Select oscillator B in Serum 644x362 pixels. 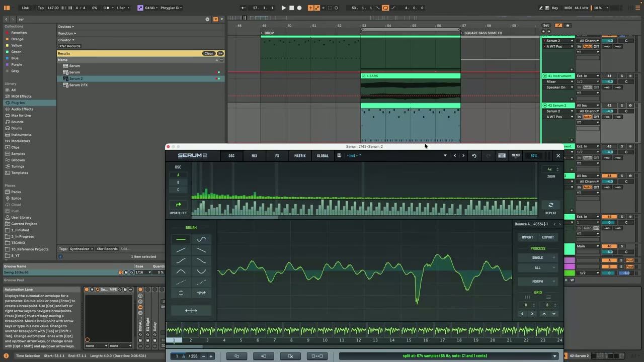pos(178,183)
